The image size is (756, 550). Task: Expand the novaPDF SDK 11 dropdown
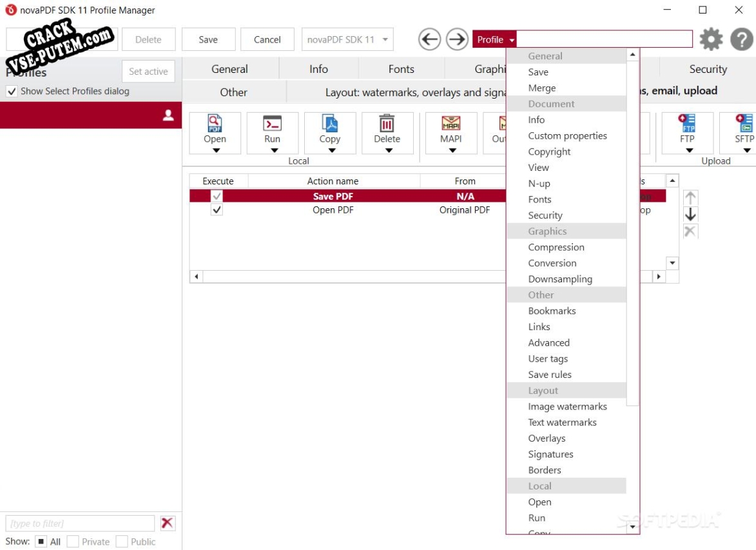347,39
